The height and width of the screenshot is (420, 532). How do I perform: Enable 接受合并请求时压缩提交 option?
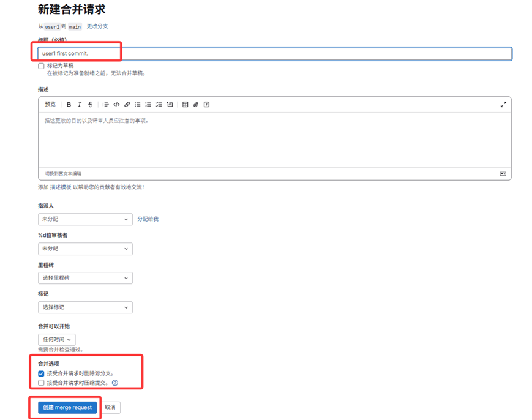[x=41, y=383]
